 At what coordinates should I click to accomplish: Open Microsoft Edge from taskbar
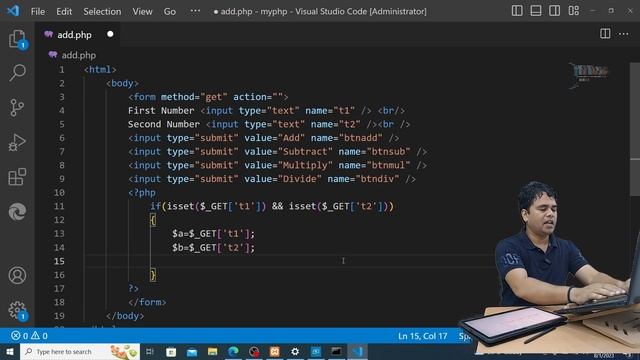click(233, 351)
